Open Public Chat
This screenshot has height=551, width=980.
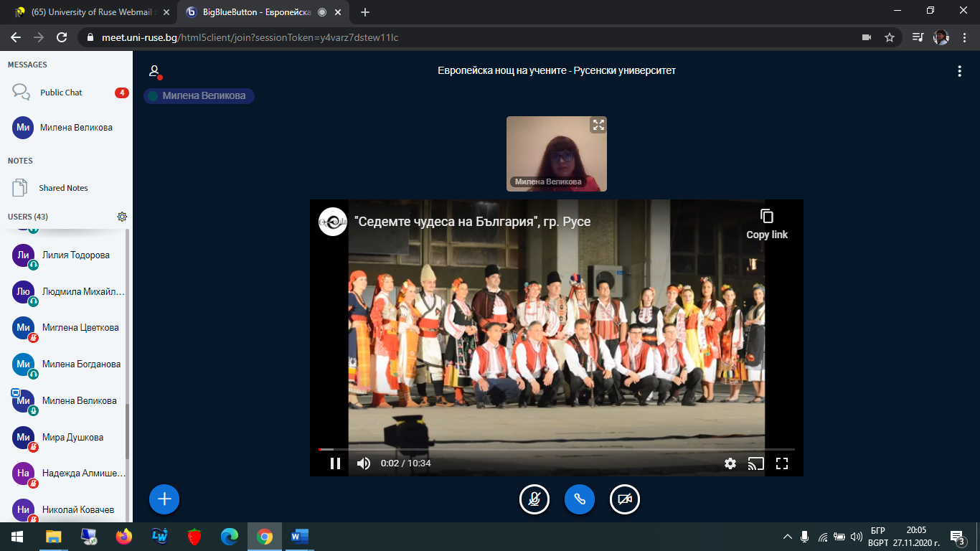tap(61, 93)
